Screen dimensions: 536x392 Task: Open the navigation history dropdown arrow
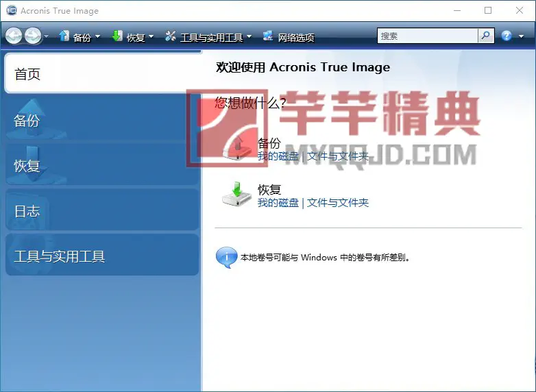pyautogui.click(x=47, y=37)
